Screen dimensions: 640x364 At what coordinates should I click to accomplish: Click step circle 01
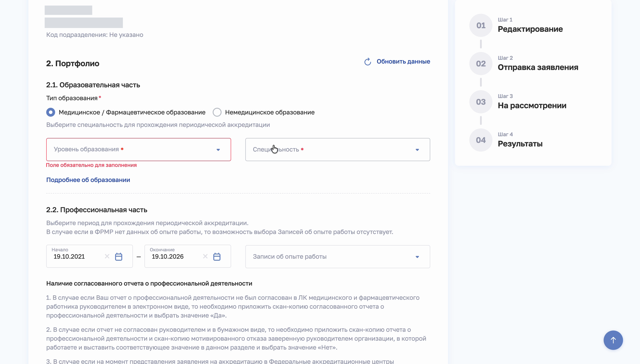coord(481,25)
